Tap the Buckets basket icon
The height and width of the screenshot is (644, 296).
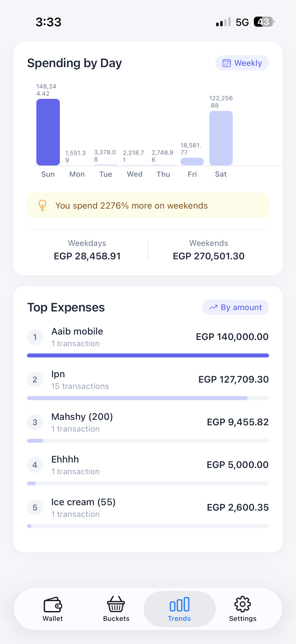tap(116, 604)
